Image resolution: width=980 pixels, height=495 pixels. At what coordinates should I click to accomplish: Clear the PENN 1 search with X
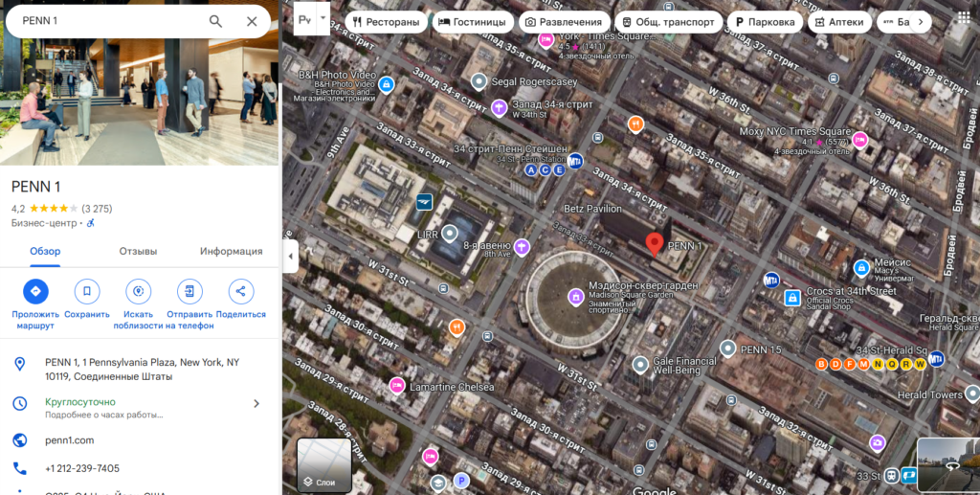coord(252,21)
